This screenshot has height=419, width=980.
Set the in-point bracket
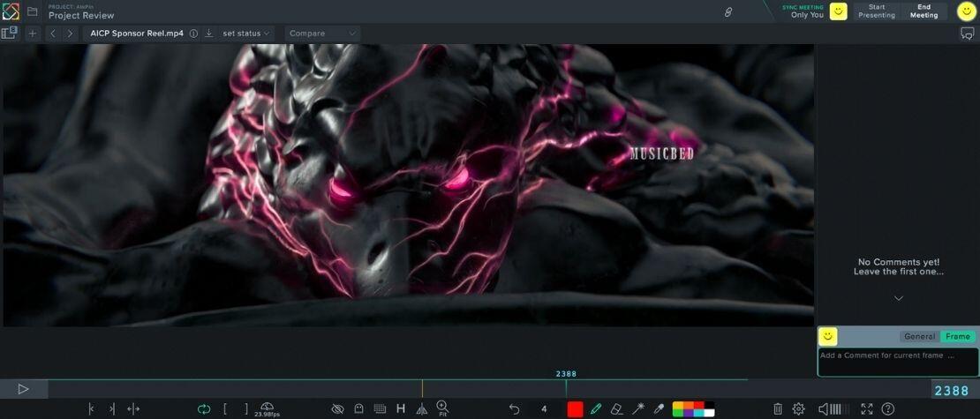point(225,409)
